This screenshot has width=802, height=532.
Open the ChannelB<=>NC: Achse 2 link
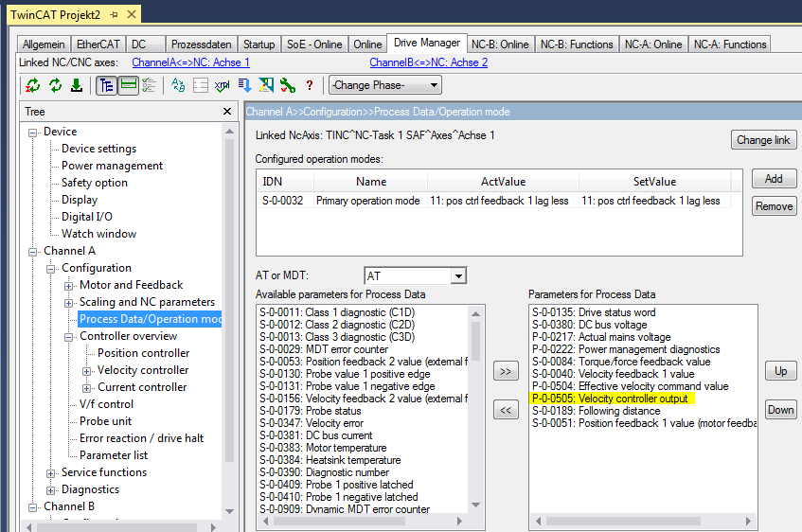[429, 62]
